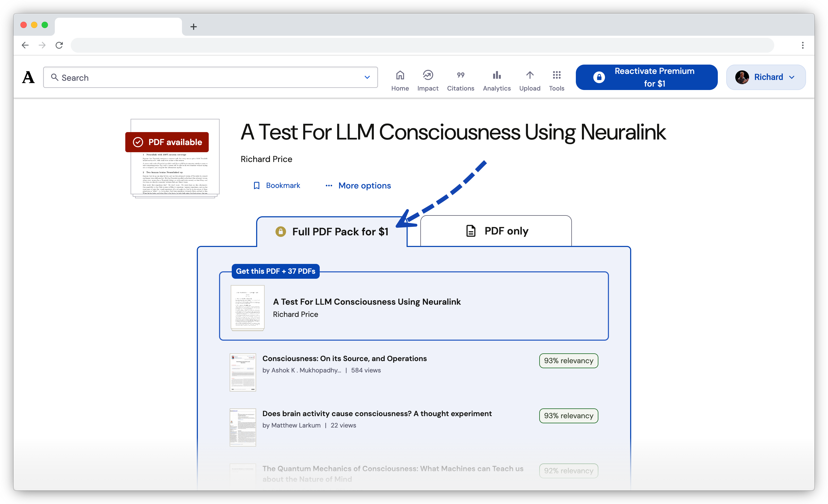The width and height of the screenshot is (828, 504).
Task: Open Consciousness: On its Source thumbnail
Action: [x=243, y=372]
